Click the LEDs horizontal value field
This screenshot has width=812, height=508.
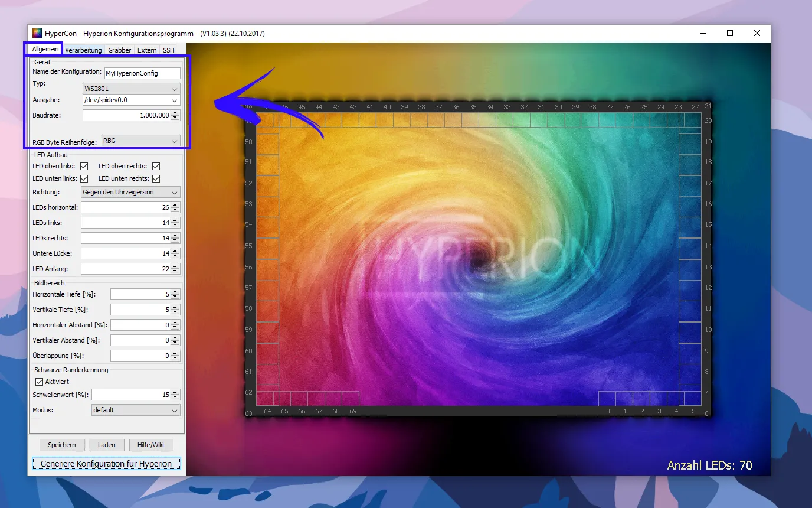126,207
